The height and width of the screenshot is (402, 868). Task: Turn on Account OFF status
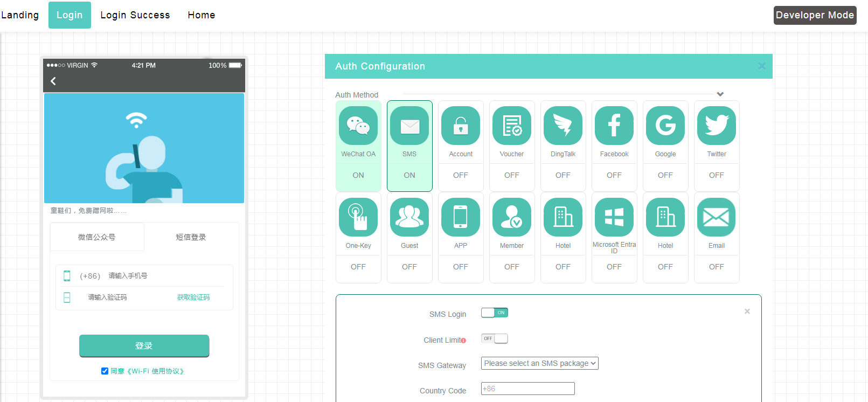(461, 175)
